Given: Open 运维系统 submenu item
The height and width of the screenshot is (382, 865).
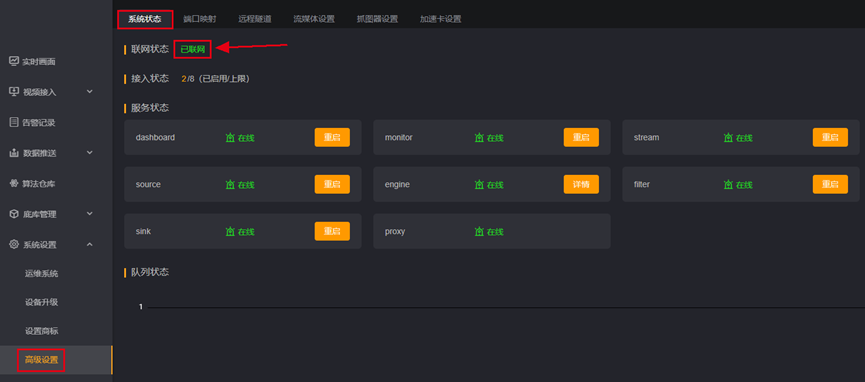Looking at the screenshot, I should pyautogui.click(x=41, y=273).
